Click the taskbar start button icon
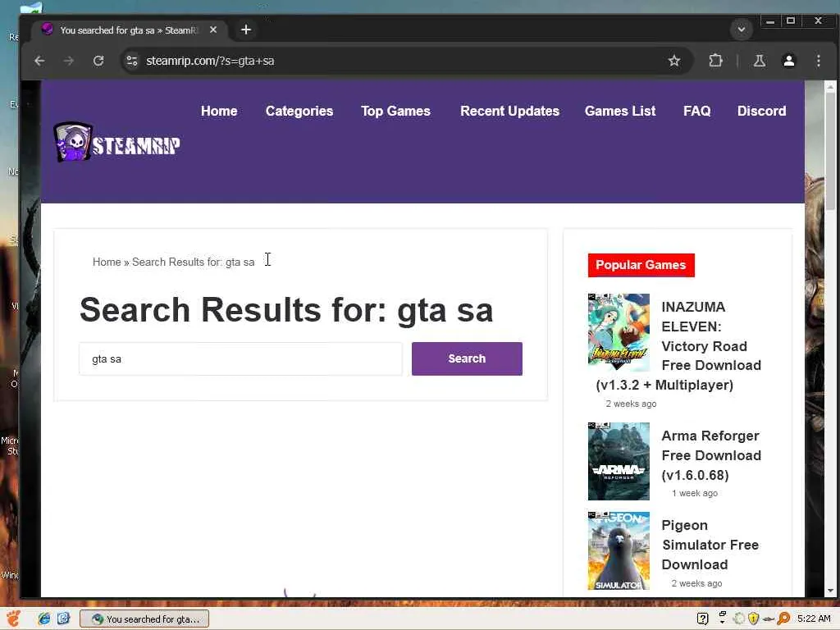 [13, 619]
